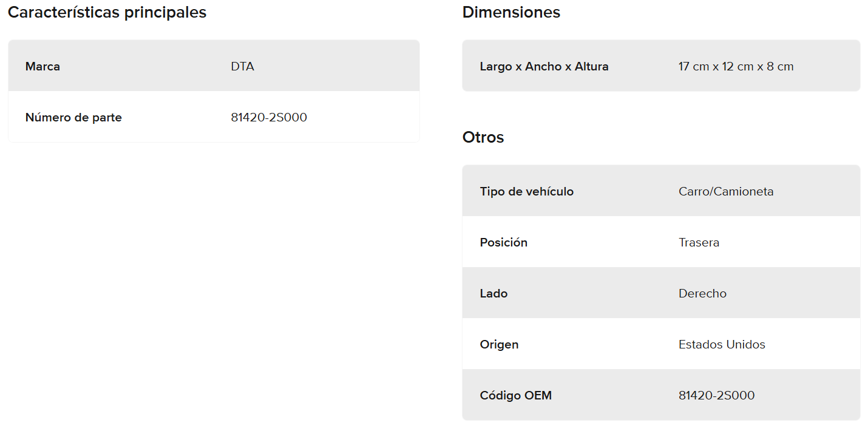Viewport: 868px width, 428px height.
Task: Click the DTA brand value
Action: (242, 67)
